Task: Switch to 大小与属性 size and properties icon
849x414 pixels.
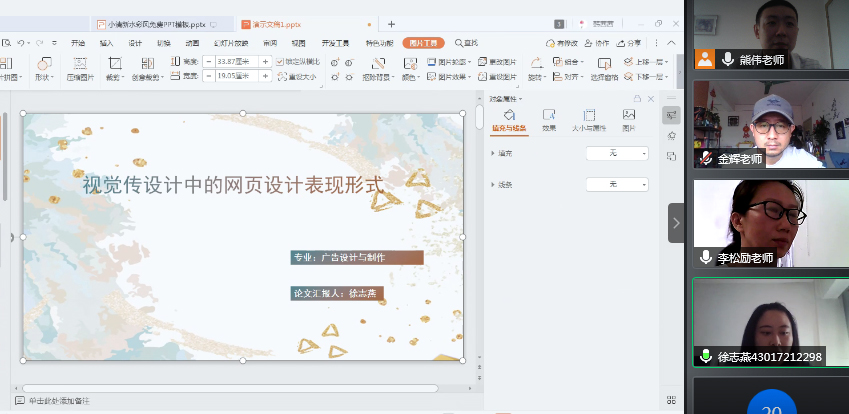Action: click(589, 115)
